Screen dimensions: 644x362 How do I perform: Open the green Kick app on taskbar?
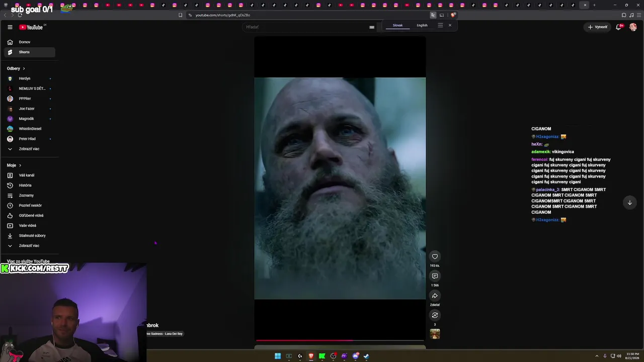[x=322, y=356]
